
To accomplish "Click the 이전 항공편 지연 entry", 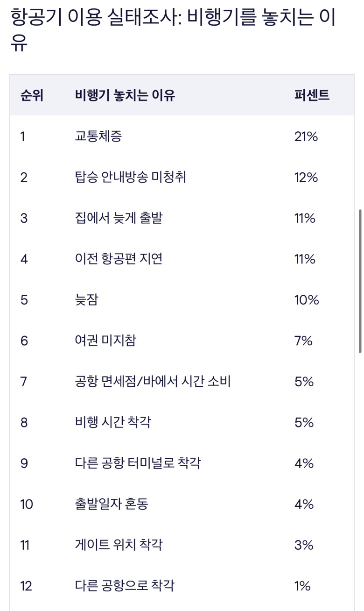I will (x=119, y=259).
